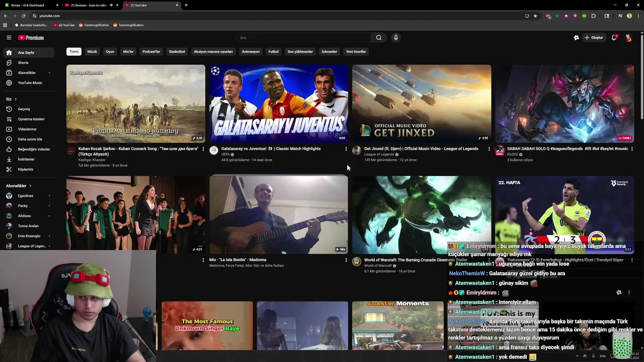The height and width of the screenshot is (362, 644).
Task: Select the Podcast'ler filter chip
Action: coord(151,51)
